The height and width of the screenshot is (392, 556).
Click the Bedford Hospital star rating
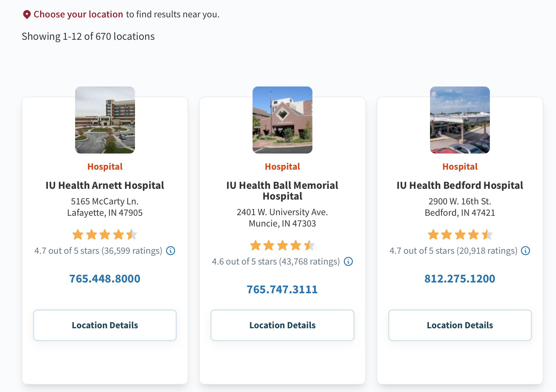pos(460,235)
